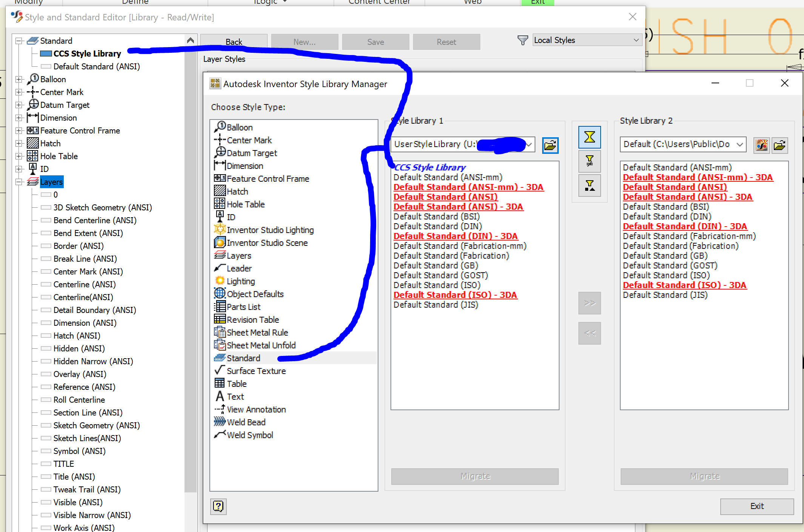Image resolution: width=804 pixels, height=532 pixels.
Task: Click the browse folder icon for Style Library 2
Action: 779,145
